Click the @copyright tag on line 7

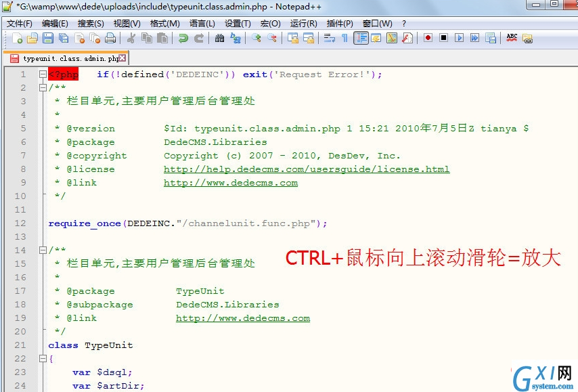pyautogui.click(x=97, y=156)
